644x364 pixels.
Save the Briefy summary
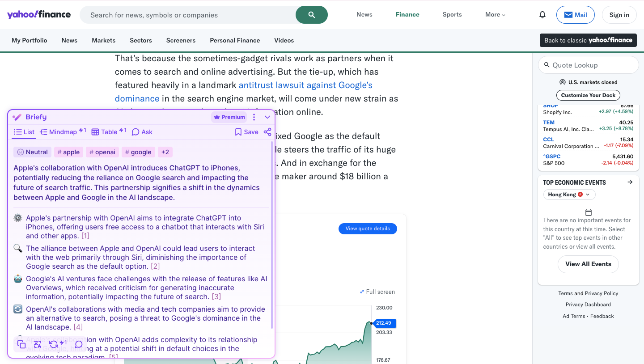point(247,132)
